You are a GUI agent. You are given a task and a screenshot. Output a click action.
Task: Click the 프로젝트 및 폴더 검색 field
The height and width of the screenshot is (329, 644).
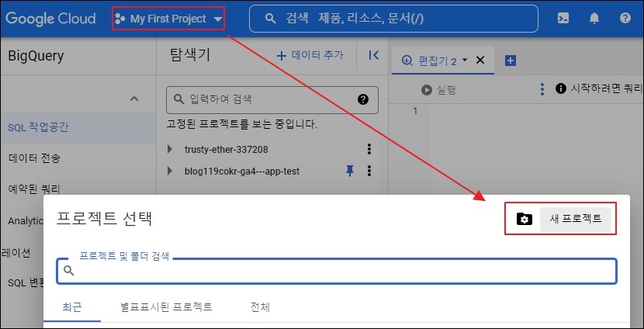341,271
